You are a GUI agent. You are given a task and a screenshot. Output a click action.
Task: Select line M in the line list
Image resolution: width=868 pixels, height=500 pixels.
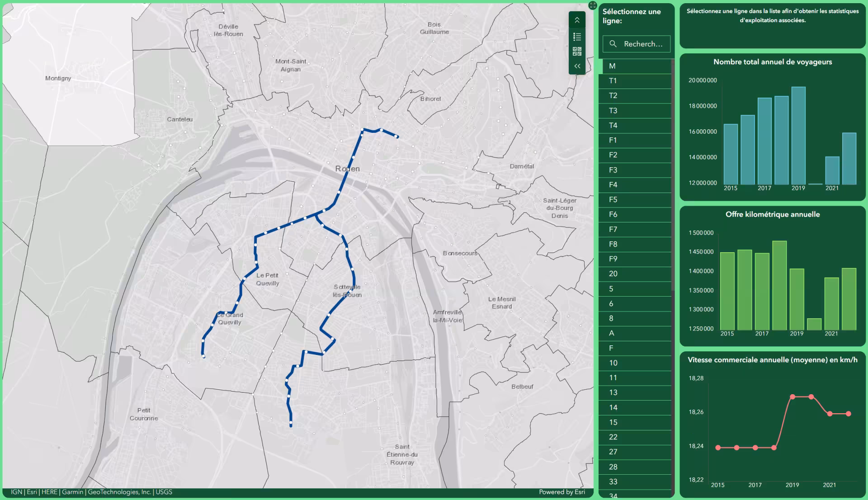pyautogui.click(x=635, y=66)
